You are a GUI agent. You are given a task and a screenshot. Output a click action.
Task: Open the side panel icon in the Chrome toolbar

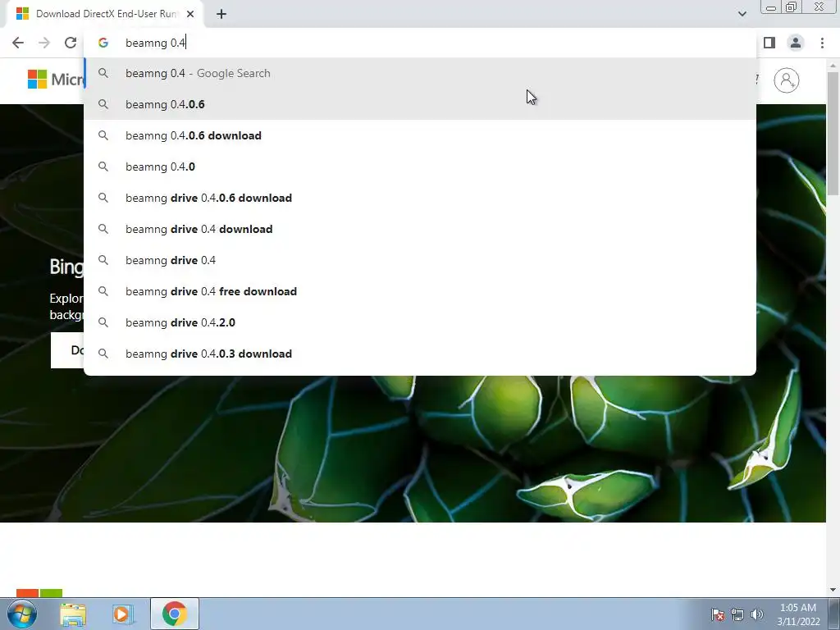coord(769,43)
